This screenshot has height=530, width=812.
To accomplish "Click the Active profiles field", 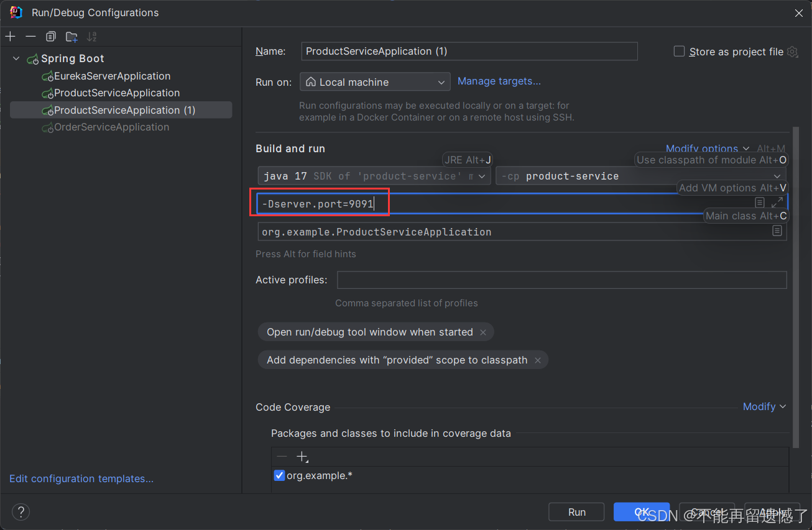I will pos(561,280).
